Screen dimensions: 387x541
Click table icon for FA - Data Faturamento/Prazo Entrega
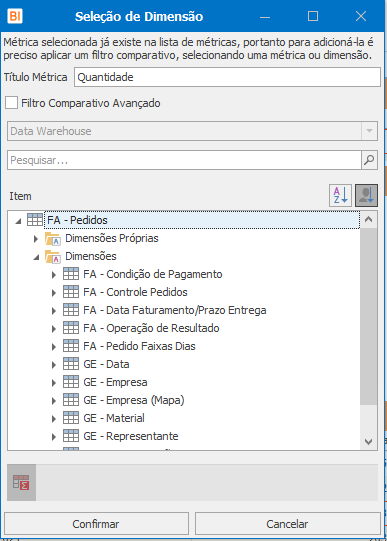click(x=71, y=310)
